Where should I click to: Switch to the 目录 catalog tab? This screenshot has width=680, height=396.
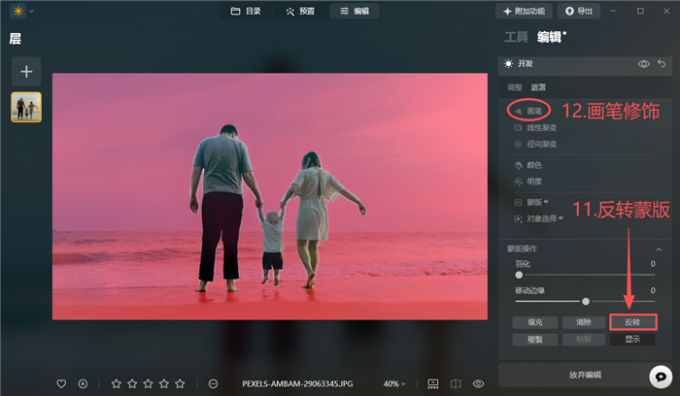tap(246, 11)
